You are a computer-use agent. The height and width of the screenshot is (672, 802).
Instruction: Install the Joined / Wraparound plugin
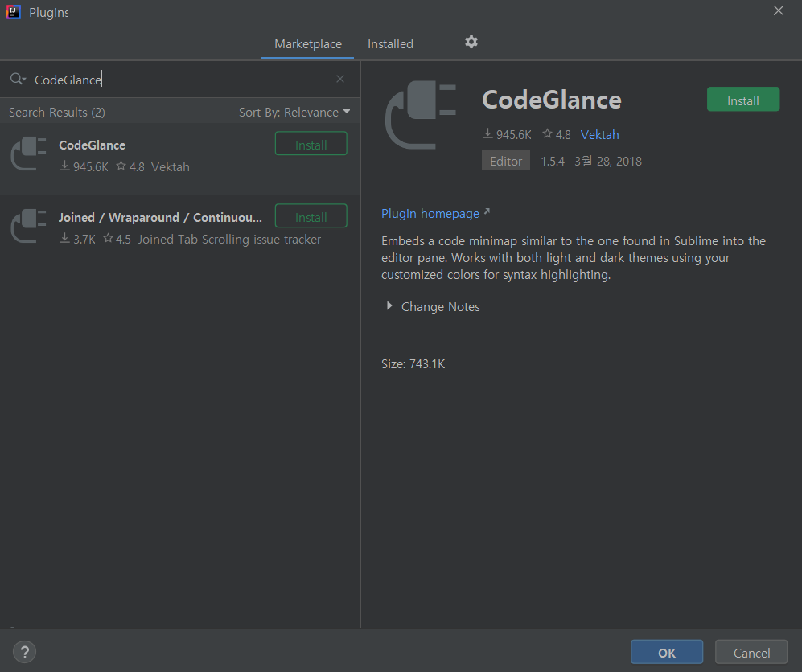[311, 215]
